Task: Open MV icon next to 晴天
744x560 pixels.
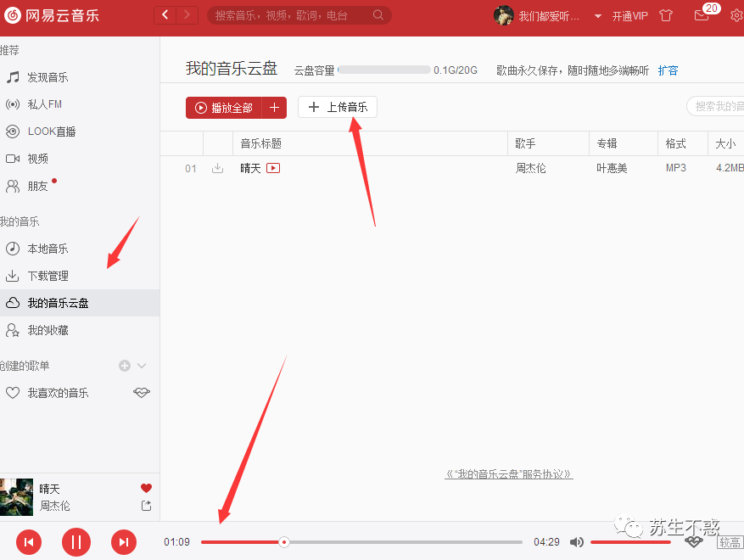Action: tap(273, 168)
